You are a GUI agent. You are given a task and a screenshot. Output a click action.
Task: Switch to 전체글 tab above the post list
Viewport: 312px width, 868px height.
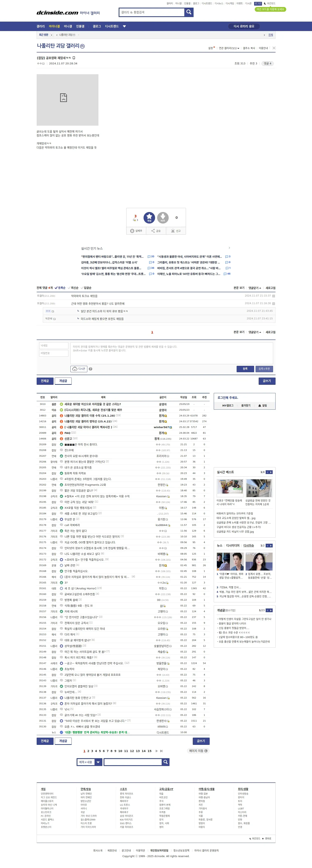click(45, 381)
